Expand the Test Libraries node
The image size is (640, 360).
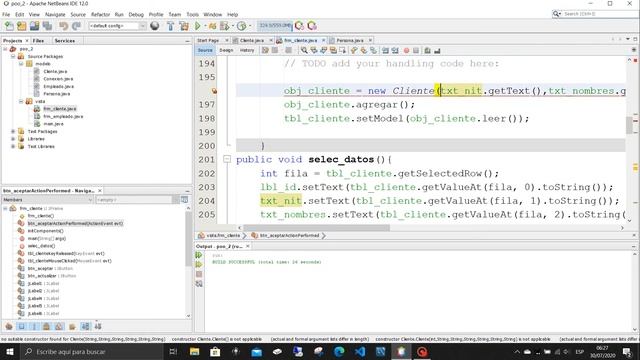tap(13, 146)
